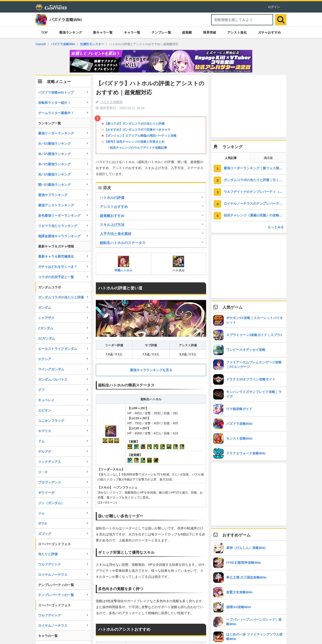
Task: Click the 崩壊3rd game icon
Action: (x=218, y=607)
